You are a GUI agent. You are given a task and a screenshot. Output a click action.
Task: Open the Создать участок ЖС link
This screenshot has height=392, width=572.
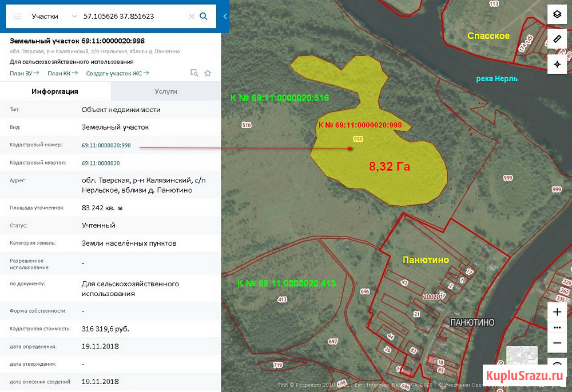click(117, 73)
